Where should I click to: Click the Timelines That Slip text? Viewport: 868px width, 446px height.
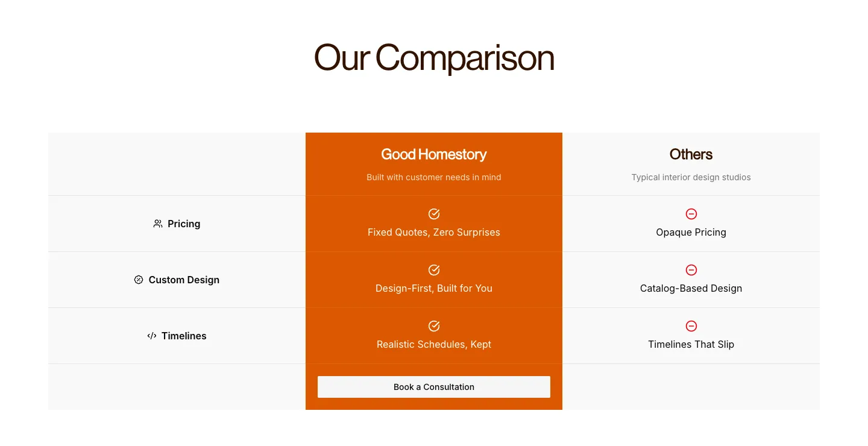(x=691, y=344)
